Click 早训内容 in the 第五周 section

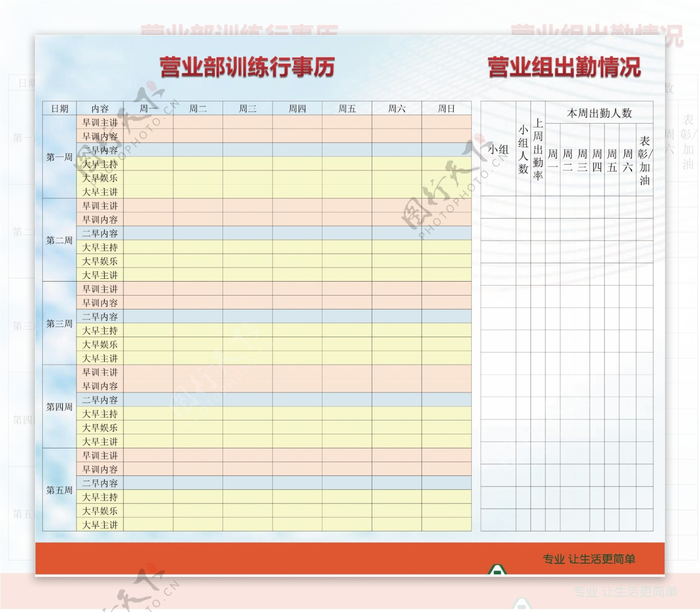[100, 469]
